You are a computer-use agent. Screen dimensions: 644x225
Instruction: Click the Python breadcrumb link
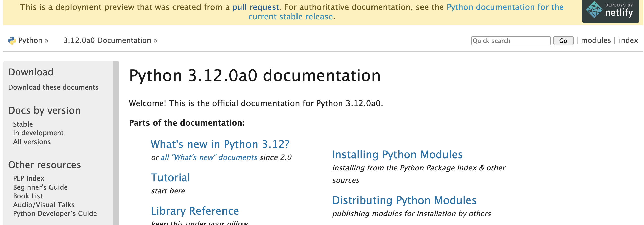pyautogui.click(x=30, y=40)
